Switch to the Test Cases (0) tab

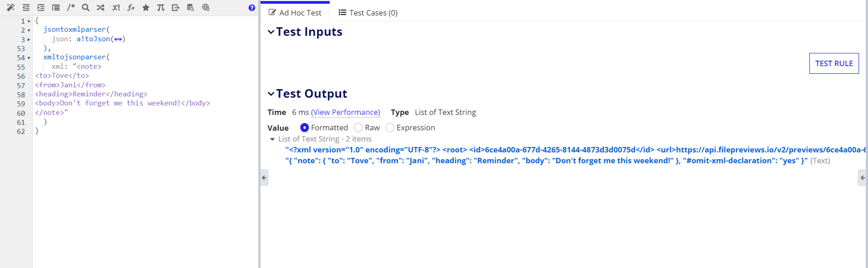[x=368, y=12]
